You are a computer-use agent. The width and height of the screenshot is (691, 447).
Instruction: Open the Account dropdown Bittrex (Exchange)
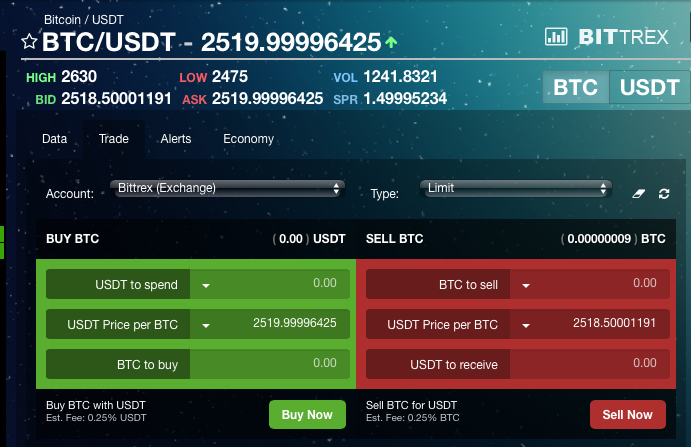click(227, 188)
